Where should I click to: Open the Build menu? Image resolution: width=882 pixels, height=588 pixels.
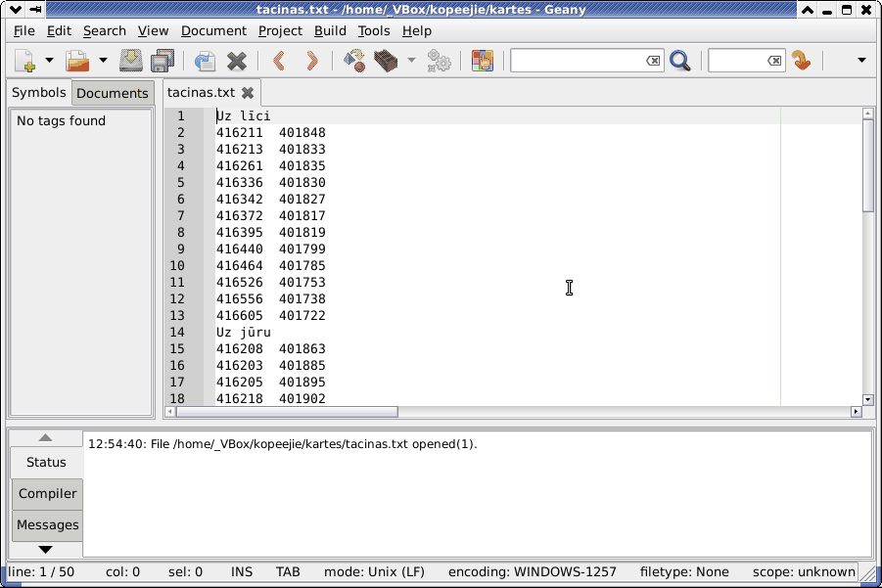330,31
